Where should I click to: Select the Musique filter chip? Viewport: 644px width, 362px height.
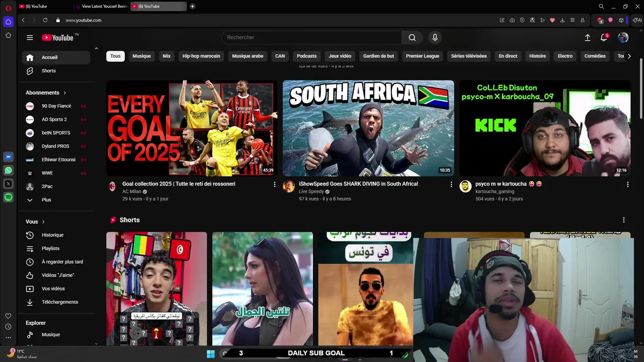pyautogui.click(x=141, y=56)
